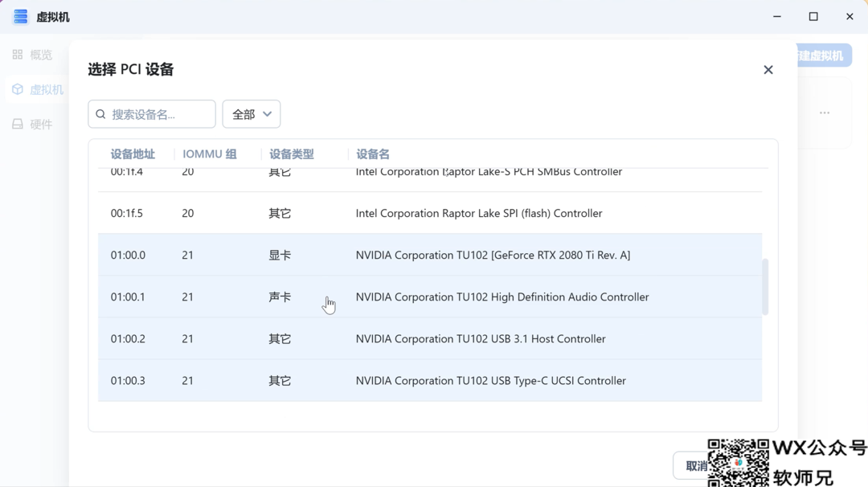Click the 设备名 column header

(373, 153)
